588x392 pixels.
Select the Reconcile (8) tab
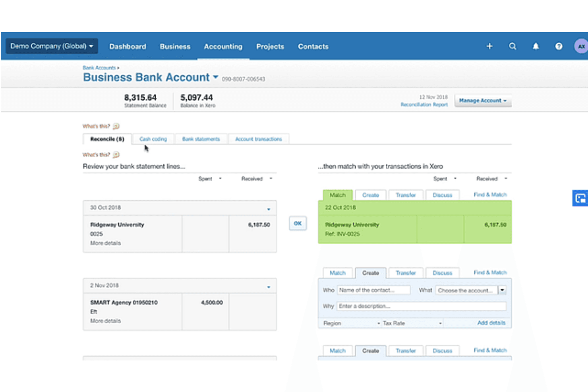click(107, 139)
